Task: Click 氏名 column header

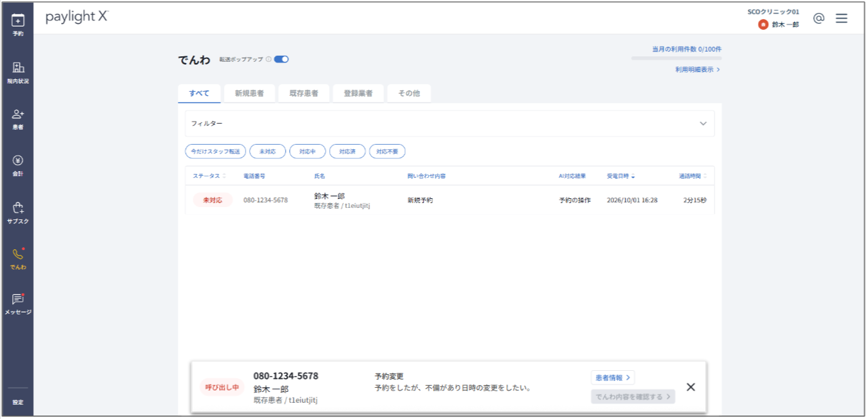Action: tap(319, 176)
